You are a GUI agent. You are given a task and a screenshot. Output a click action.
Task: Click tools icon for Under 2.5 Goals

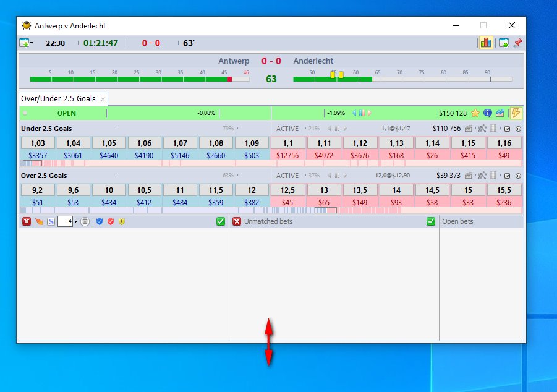[x=482, y=129]
